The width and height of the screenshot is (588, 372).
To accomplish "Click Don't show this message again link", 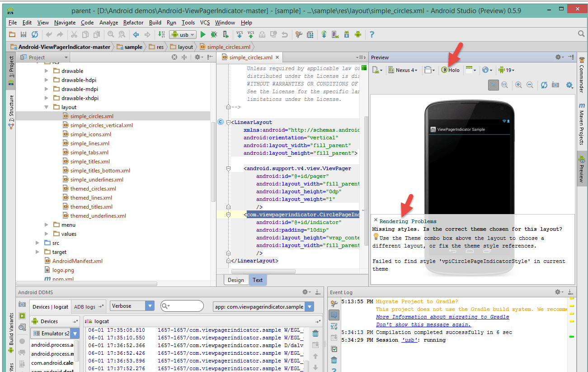I will (423, 324).
